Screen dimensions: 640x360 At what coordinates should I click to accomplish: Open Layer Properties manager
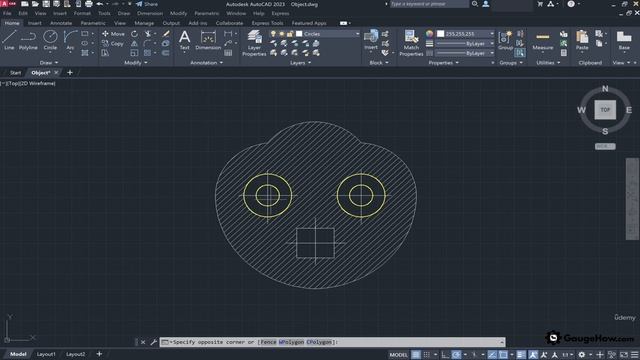pos(254,43)
